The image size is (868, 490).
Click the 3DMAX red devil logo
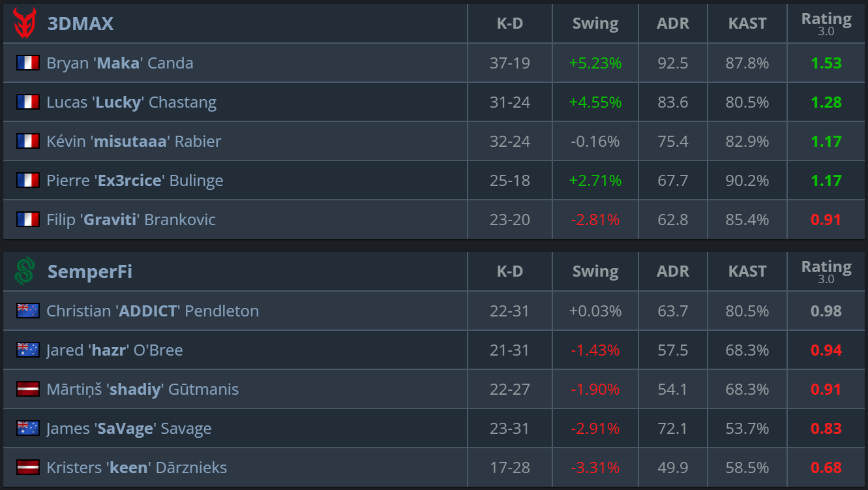click(25, 23)
